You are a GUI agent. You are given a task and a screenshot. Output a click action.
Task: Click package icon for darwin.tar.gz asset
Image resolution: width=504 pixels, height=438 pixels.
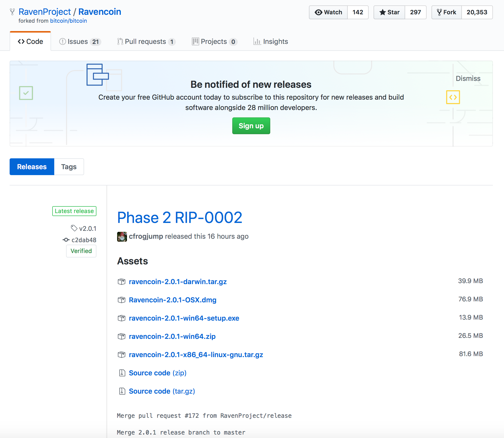(122, 282)
